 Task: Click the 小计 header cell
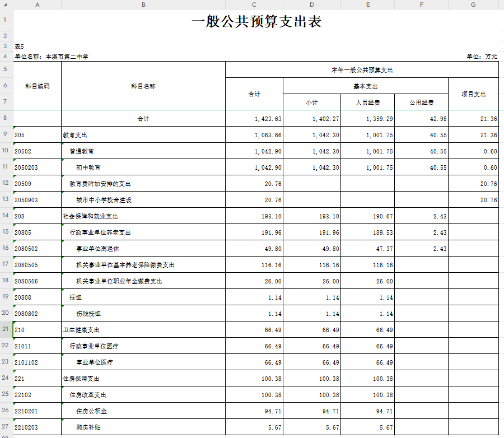[x=312, y=102]
